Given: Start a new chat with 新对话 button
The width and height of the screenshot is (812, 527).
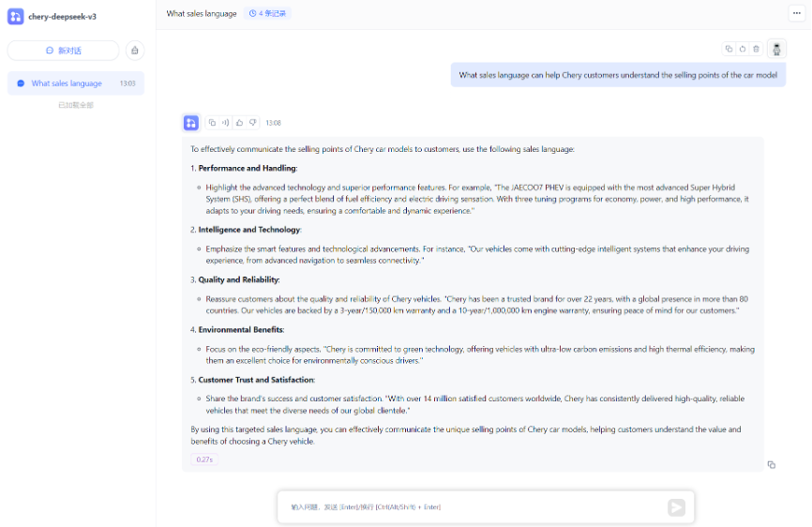Looking at the screenshot, I should (x=63, y=51).
